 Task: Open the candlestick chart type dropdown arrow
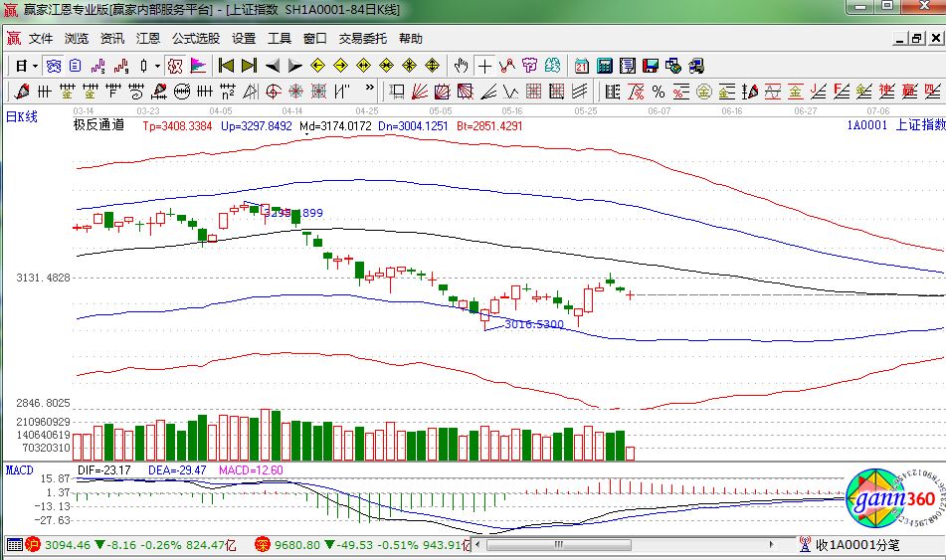157,66
